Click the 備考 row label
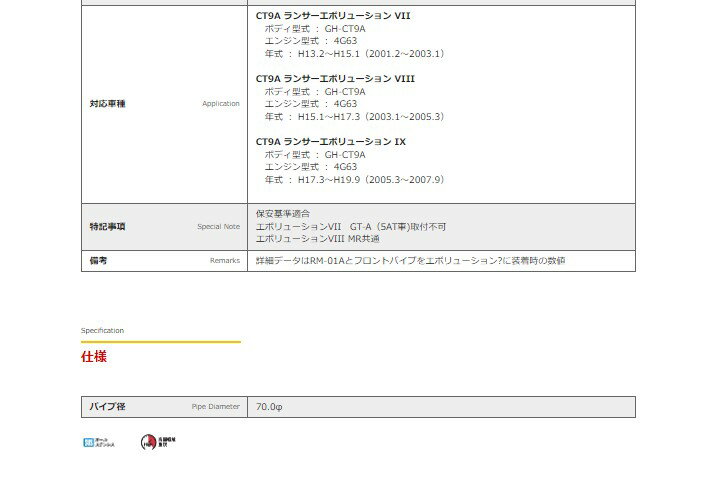Image resolution: width=709 pixels, height=478 pixels. click(x=98, y=260)
